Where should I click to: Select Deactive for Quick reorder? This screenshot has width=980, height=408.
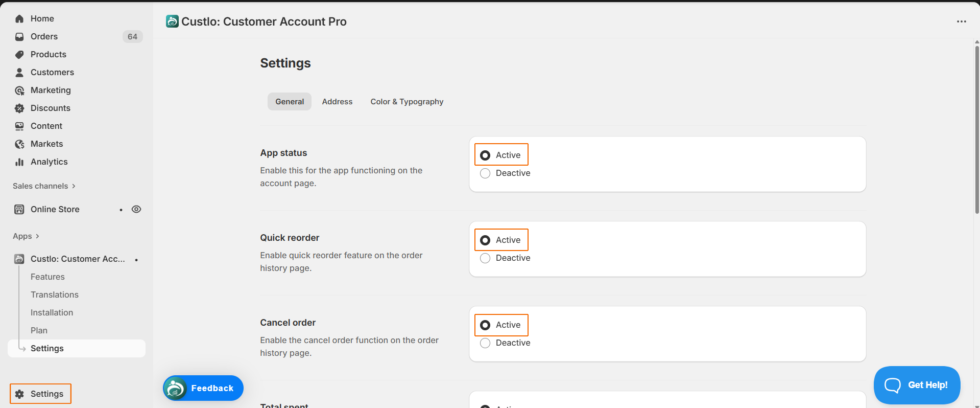tap(485, 258)
